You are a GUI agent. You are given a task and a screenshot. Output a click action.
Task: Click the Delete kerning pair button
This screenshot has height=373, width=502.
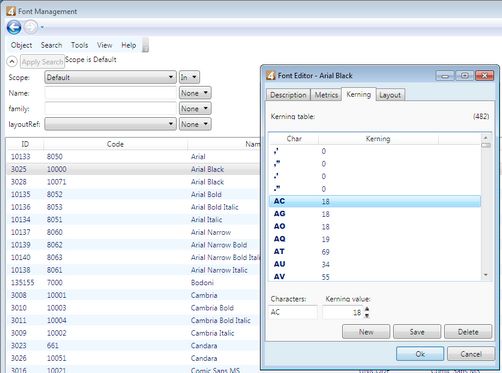coord(468,332)
